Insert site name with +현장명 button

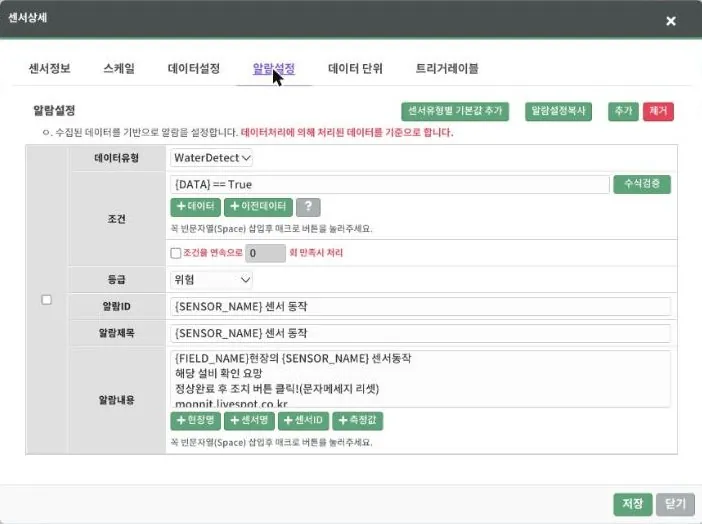pos(196,421)
